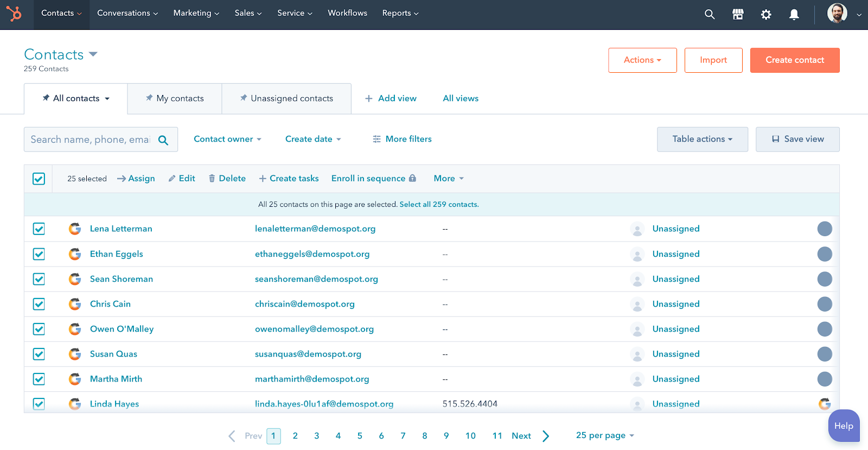Click the grey circle at end of Lena Letterman row
Image resolution: width=868 pixels, height=450 pixels.
(825, 229)
